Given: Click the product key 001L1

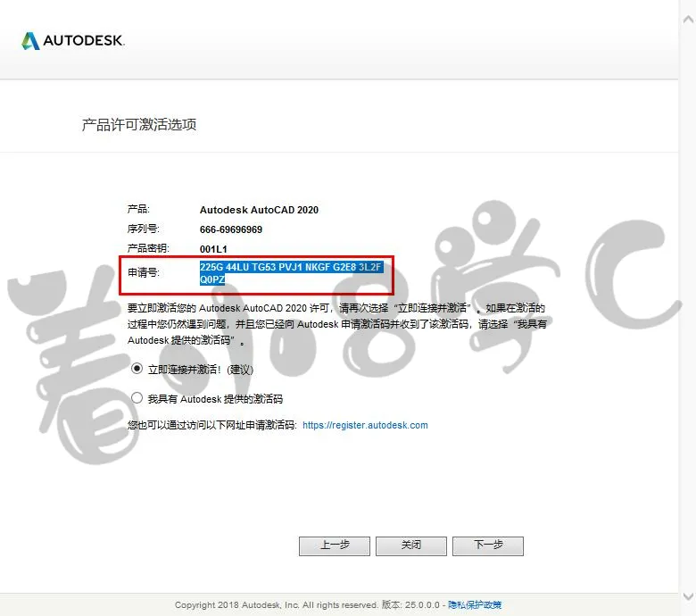Looking at the screenshot, I should click(x=213, y=249).
